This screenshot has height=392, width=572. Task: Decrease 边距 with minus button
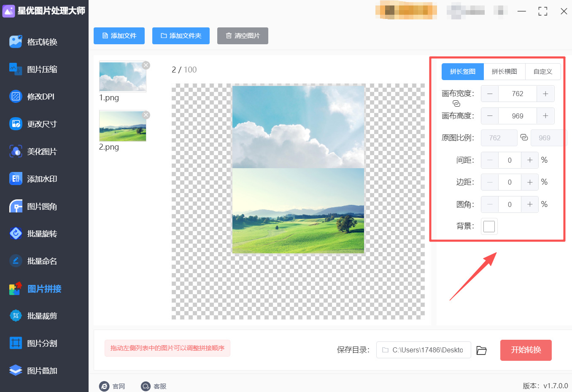(490, 182)
